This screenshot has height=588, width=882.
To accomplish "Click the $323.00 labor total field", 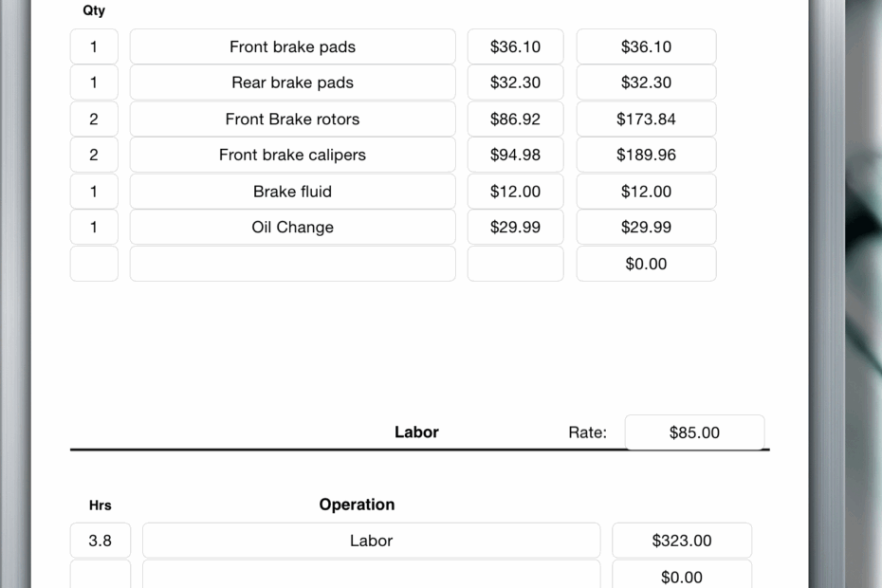I will [x=682, y=540].
